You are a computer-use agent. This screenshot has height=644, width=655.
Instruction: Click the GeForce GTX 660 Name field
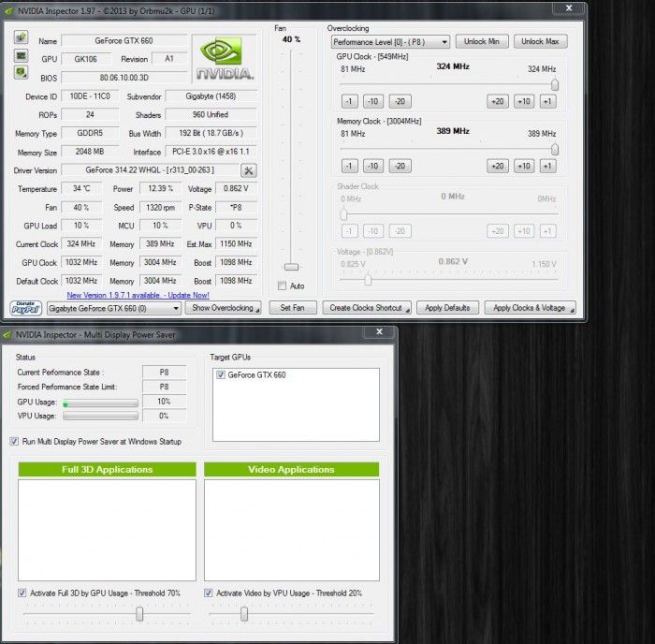tap(124, 41)
